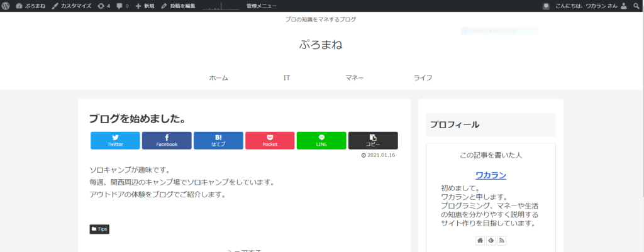
Task: Click the feedly icon in profile
Action: click(491, 241)
